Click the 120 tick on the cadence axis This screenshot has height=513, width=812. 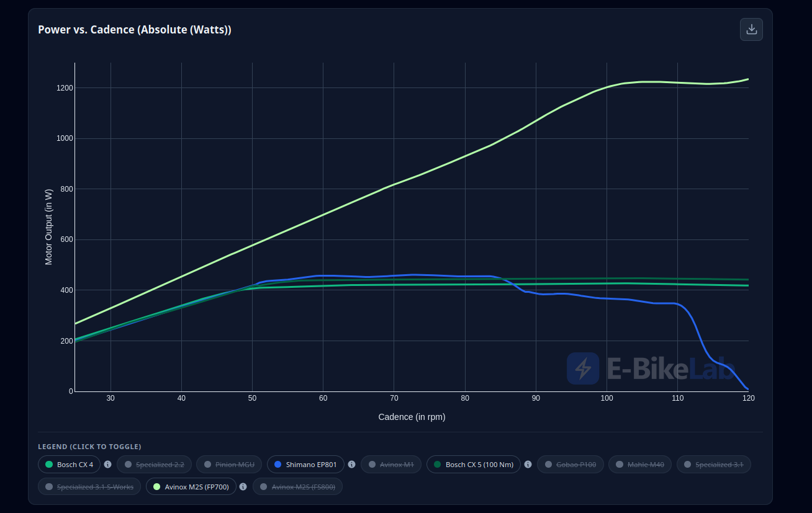749,398
